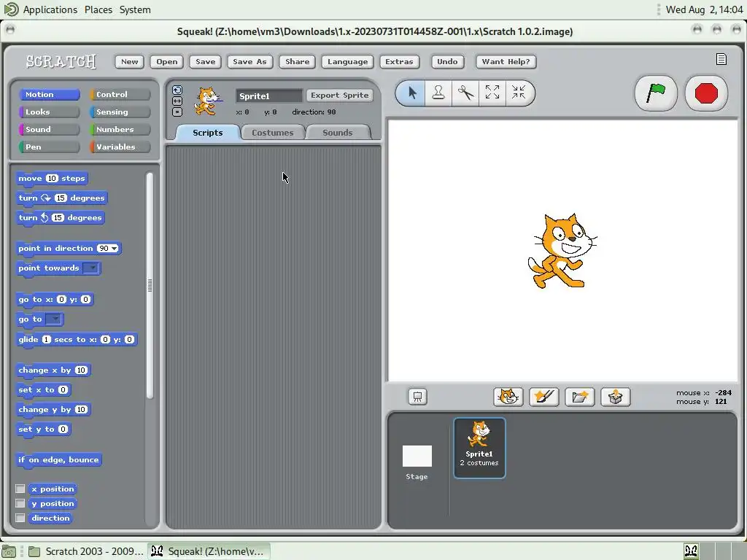Select the Pen block category
Image resolution: width=747 pixels, height=560 pixels.
tap(49, 147)
